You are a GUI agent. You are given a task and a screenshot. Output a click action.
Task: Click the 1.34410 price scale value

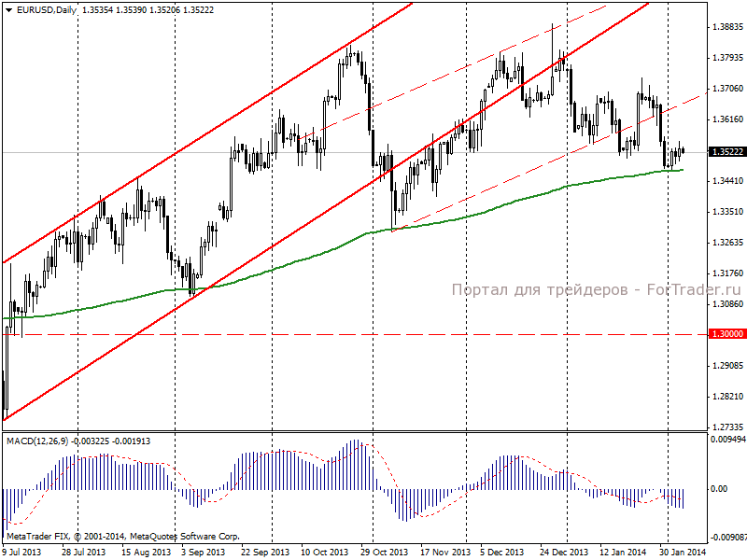coord(727,181)
